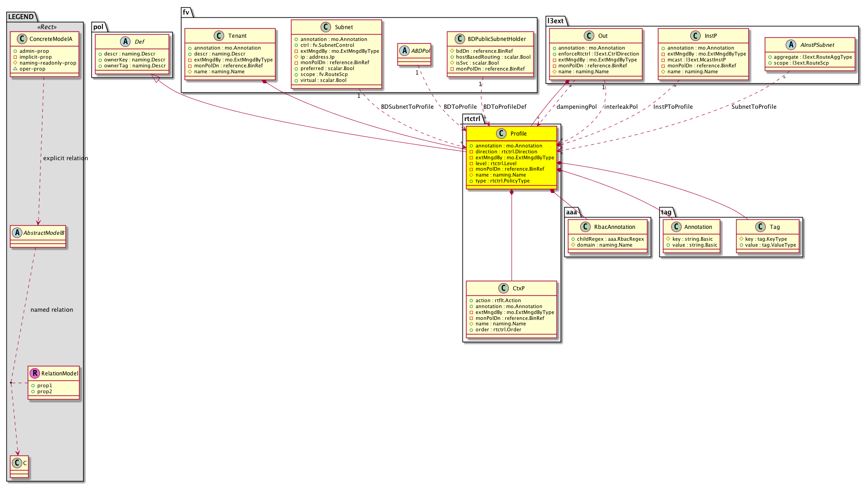Click the class icon of Profile
This screenshot has width=868, height=486.
point(501,133)
